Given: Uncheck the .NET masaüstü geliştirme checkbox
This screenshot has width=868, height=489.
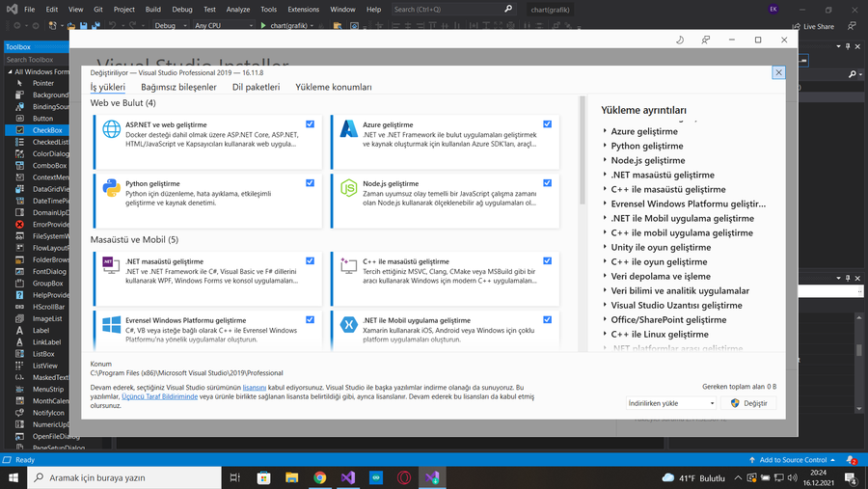Looking at the screenshot, I should click(x=310, y=260).
